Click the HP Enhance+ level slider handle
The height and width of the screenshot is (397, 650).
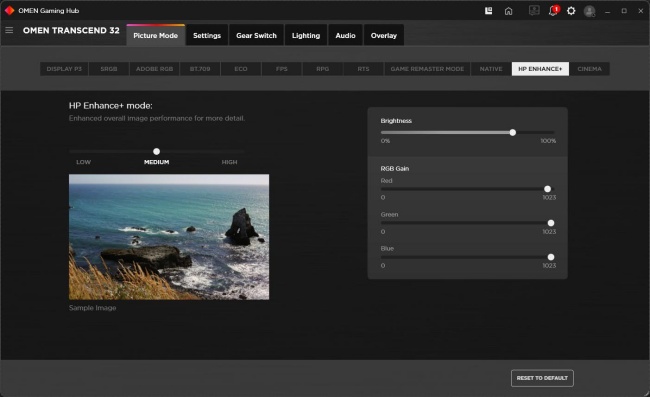click(156, 152)
